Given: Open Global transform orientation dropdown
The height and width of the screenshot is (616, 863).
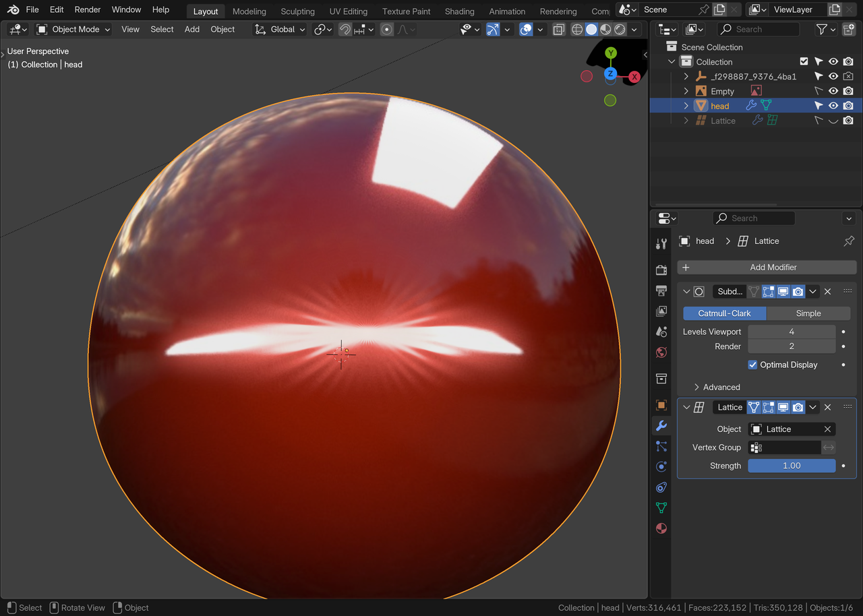Looking at the screenshot, I should 280,30.
